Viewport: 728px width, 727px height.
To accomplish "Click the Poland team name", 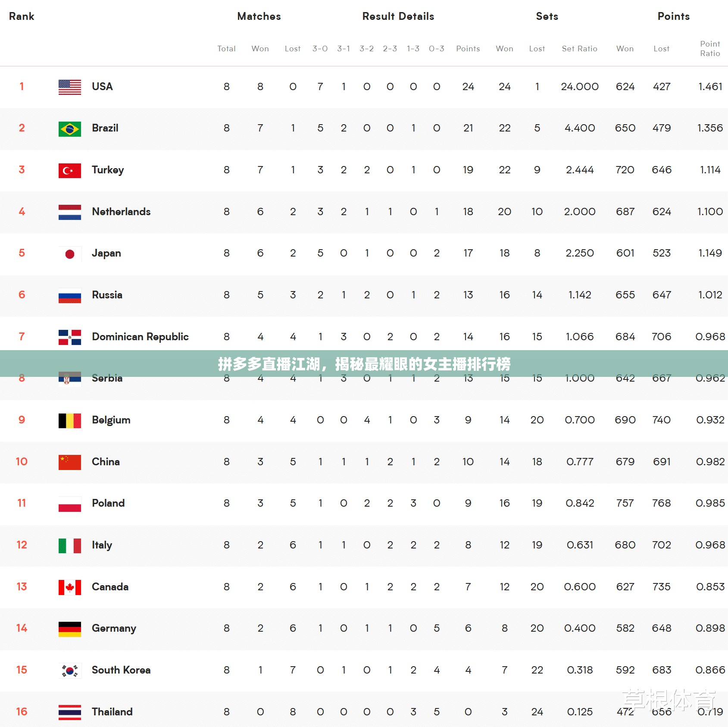I will (108, 503).
